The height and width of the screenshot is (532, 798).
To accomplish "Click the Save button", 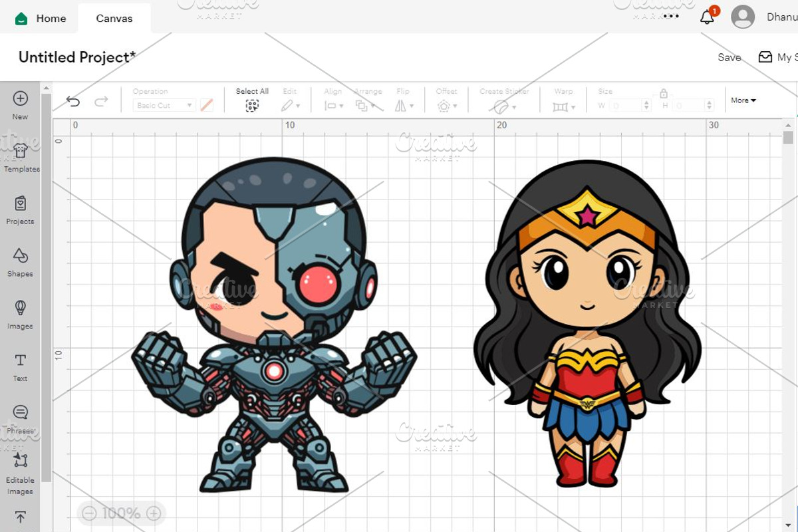I will [x=730, y=57].
